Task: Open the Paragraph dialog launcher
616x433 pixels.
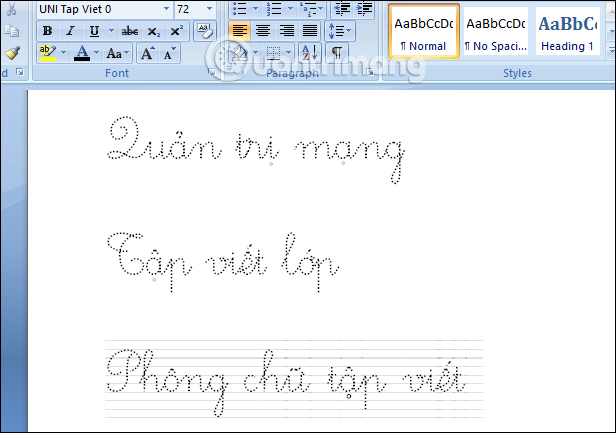Action: coord(370,73)
